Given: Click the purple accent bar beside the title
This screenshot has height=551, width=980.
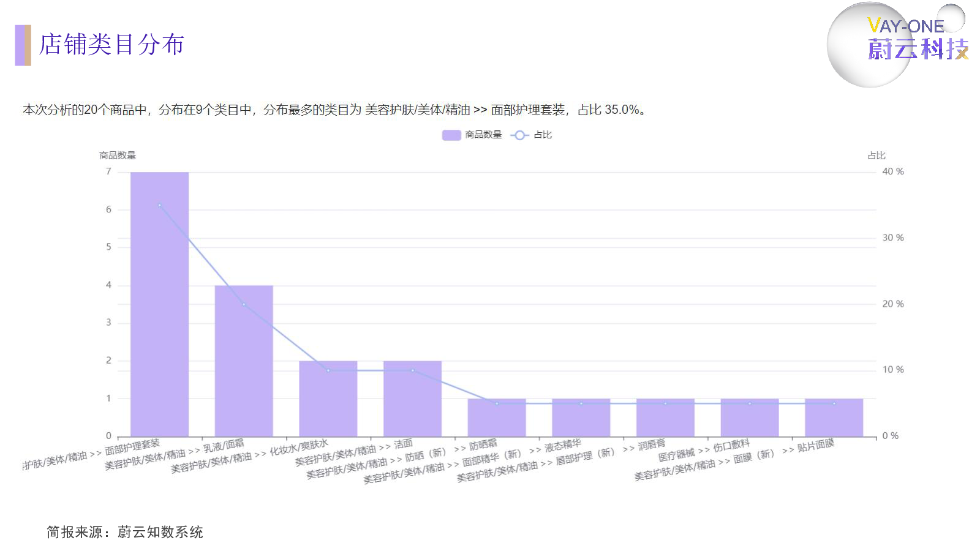Looking at the screenshot, I should [23, 45].
